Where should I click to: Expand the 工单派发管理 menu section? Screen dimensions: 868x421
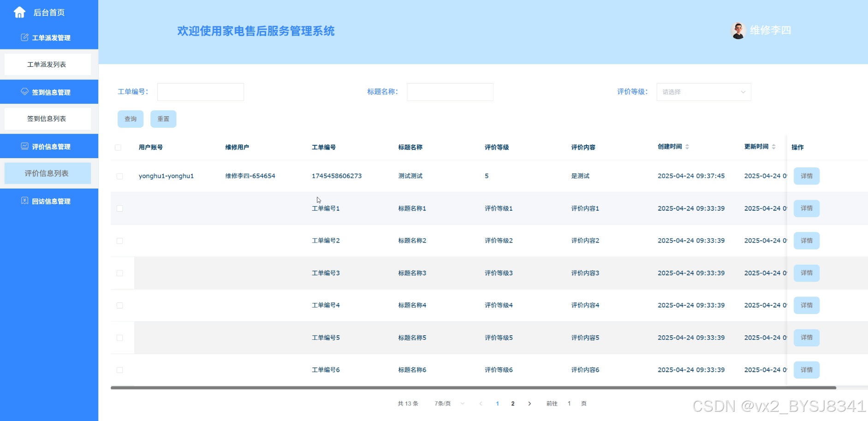tap(49, 37)
